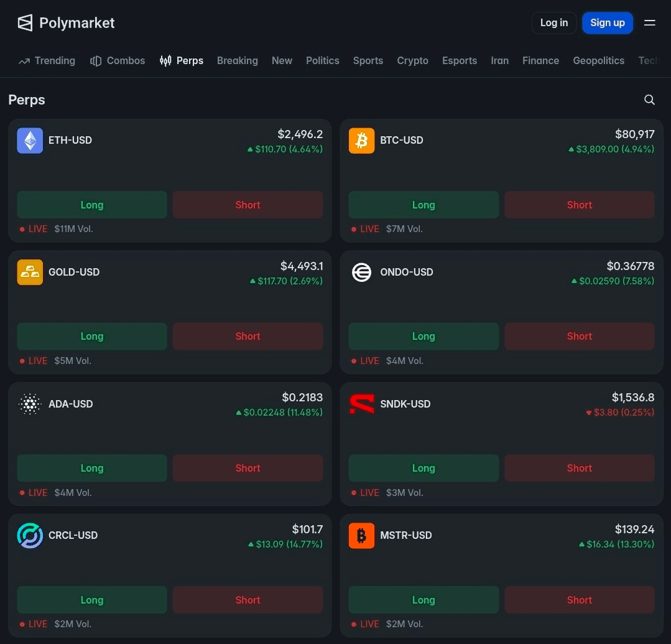Click the CRCL circle logo icon

click(30, 535)
